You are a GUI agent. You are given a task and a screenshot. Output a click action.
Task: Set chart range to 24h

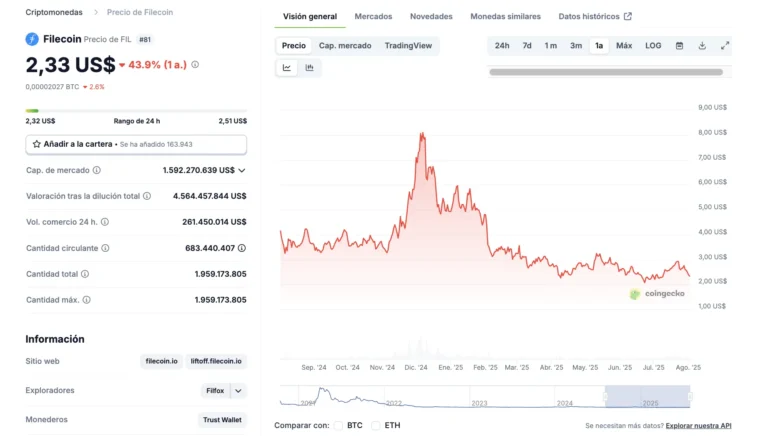pyautogui.click(x=502, y=46)
